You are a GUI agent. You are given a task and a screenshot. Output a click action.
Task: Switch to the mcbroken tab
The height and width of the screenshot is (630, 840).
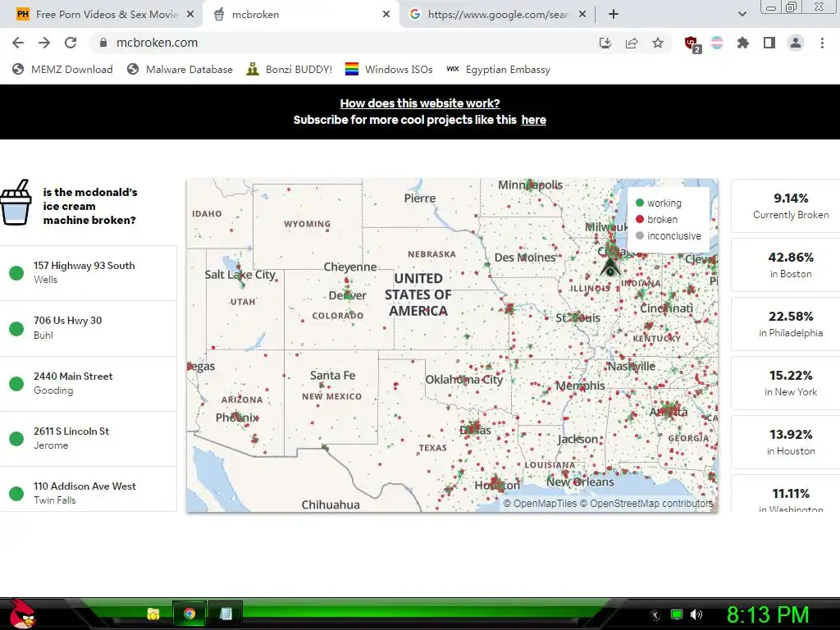pyautogui.click(x=301, y=15)
